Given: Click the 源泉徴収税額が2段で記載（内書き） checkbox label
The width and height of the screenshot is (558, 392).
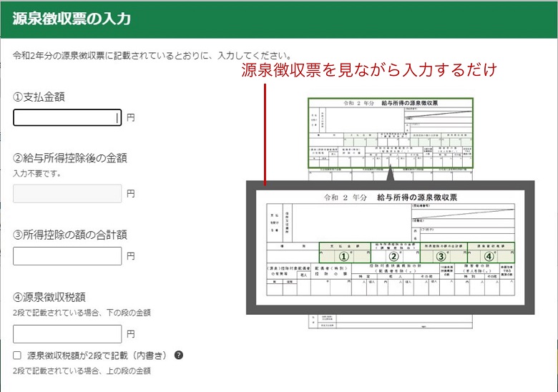Looking at the screenshot, I should pos(97,355).
